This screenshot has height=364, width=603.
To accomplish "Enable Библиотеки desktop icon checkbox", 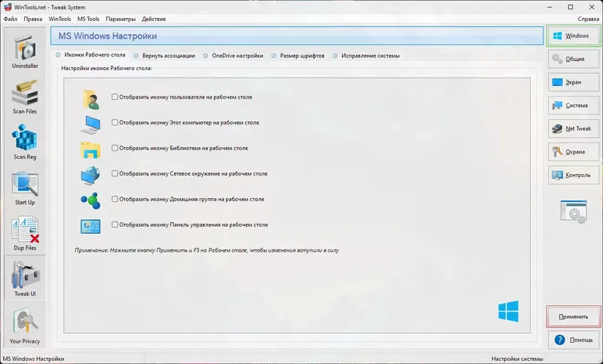I will (115, 148).
